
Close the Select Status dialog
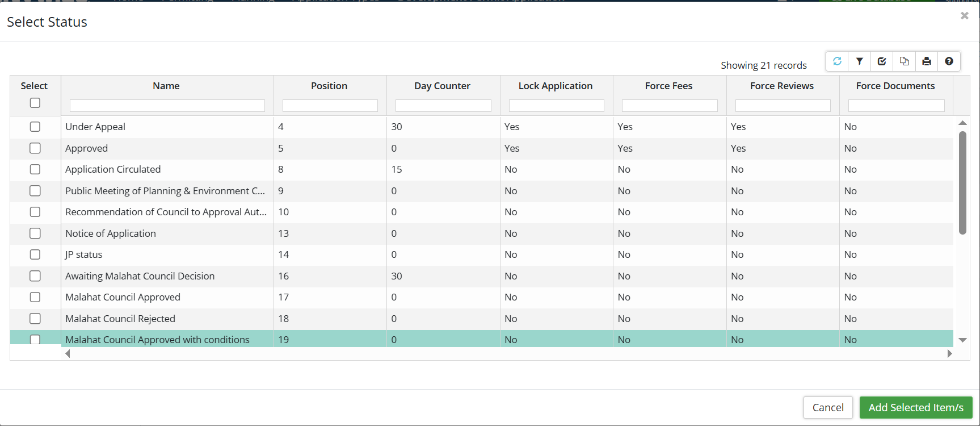[x=964, y=16]
